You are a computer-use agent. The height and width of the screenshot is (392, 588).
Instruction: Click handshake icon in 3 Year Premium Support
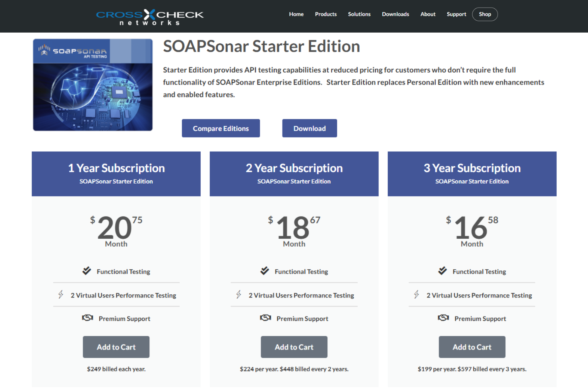pos(443,318)
